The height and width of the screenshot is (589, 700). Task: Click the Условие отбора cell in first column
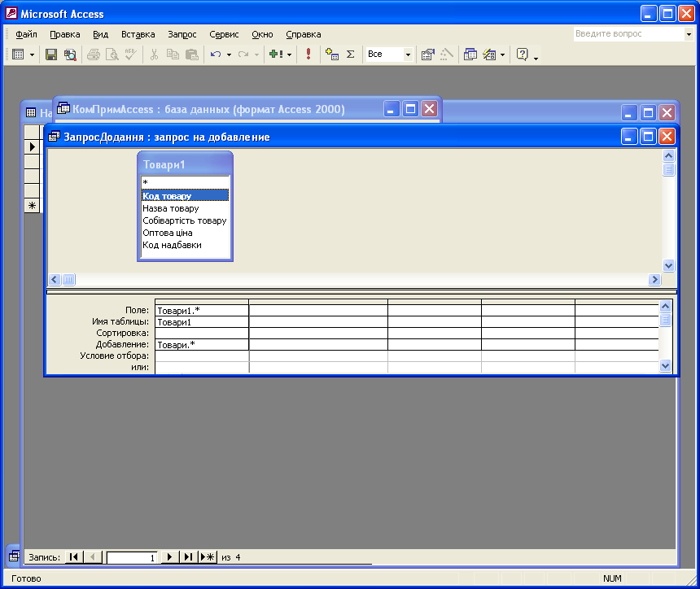pyautogui.click(x=202, y=356)
